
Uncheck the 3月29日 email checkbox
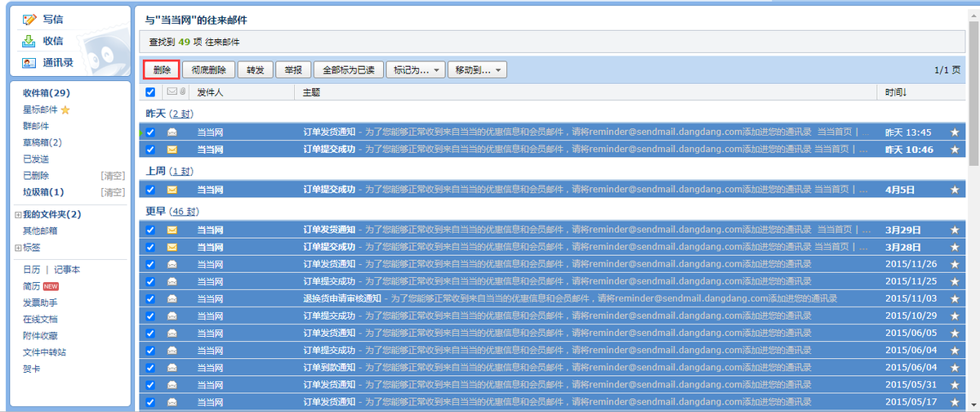150,230
